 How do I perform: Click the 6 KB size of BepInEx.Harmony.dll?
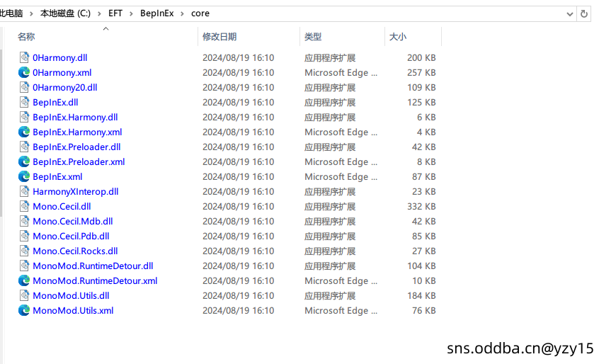click(426, 118)
